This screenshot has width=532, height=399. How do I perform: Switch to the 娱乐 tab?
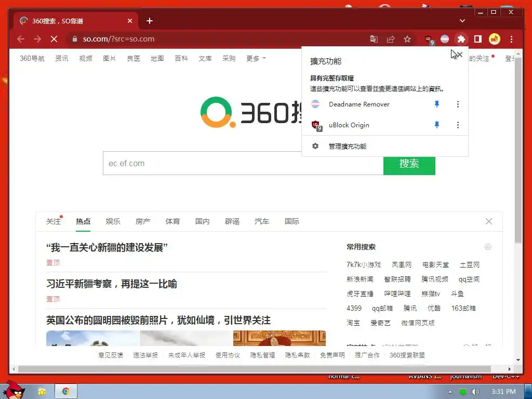tap(113, 221)
